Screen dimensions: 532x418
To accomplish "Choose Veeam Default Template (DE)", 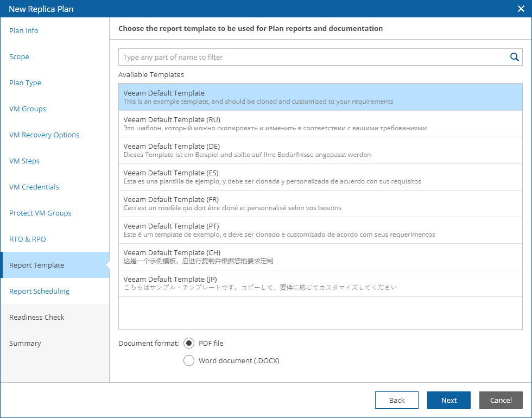I will click(x=320, y=150).
